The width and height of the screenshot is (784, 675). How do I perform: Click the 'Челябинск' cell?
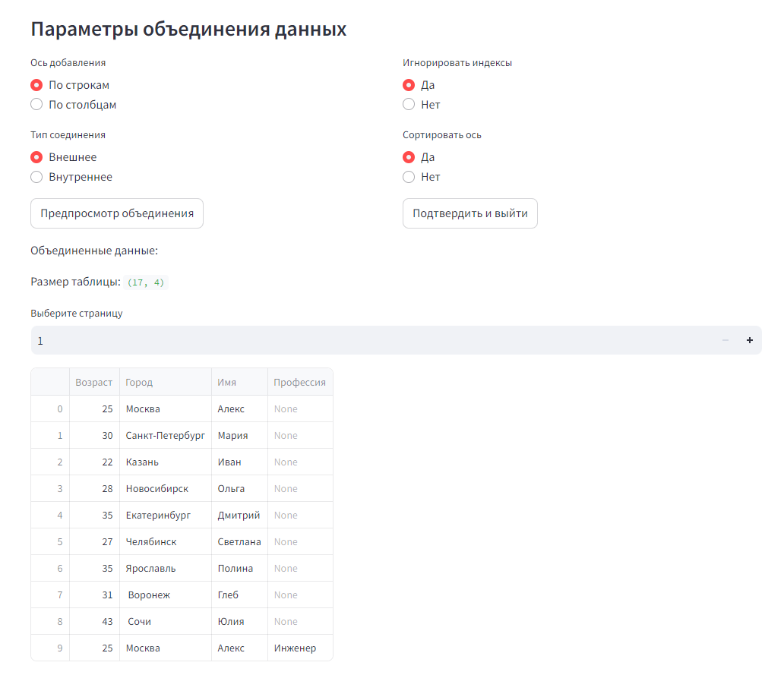pyautogui.click(x=166, y=541)
